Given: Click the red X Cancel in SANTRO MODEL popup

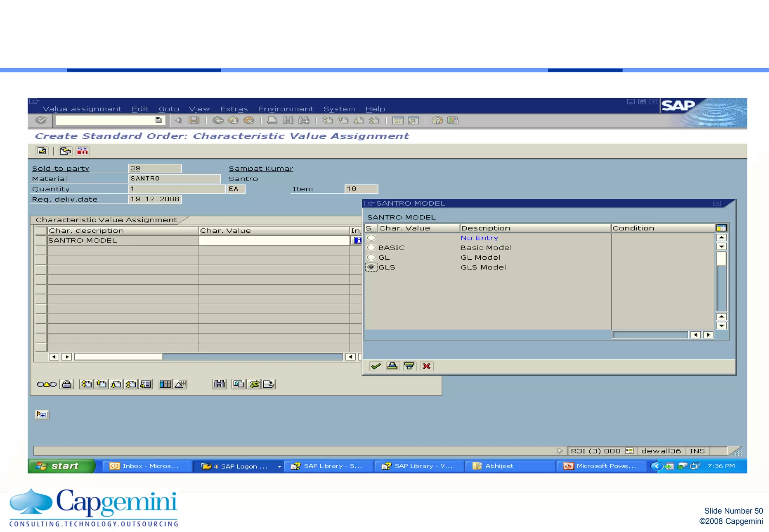Looking at the screenshot, I should 427,366.
